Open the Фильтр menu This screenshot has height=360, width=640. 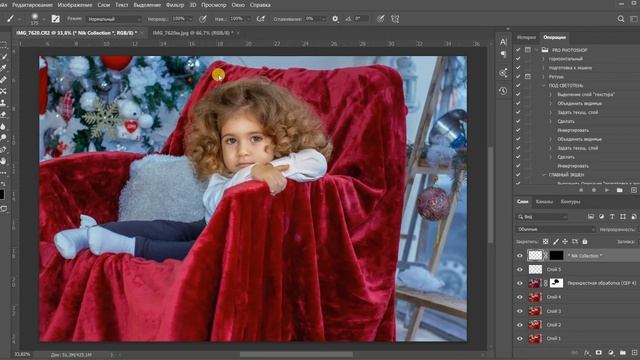click(x=175, y=5)
